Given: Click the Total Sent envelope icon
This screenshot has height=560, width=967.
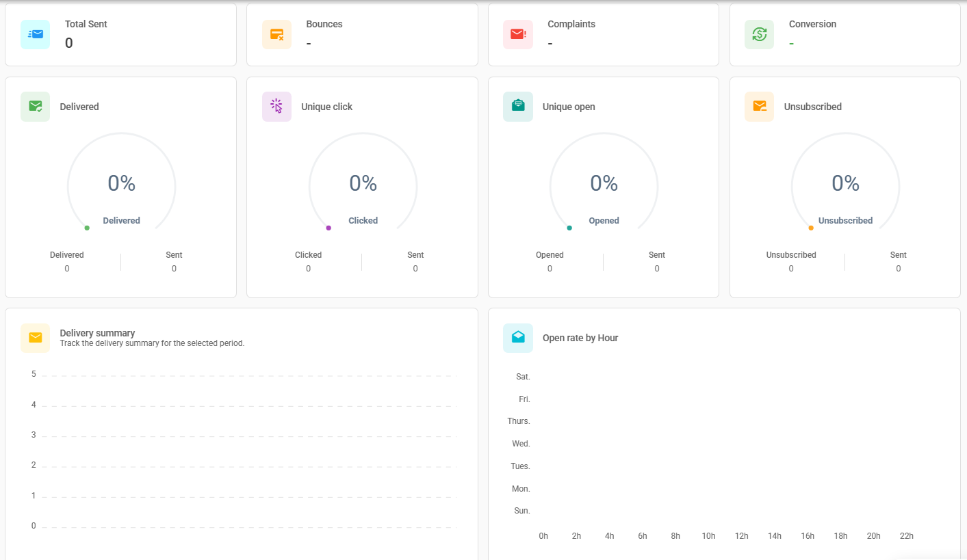Looking at the screenshot, I should tap(36, 34).
